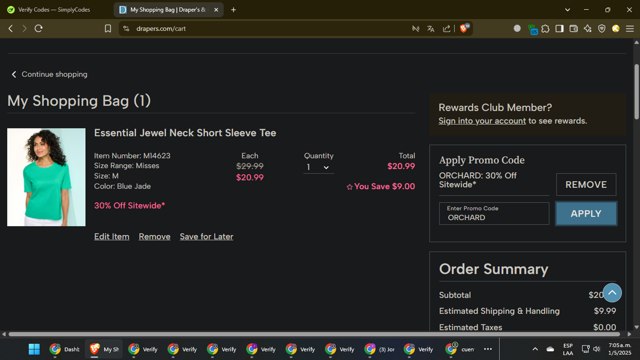Click the green and blue extension icon

[532, 29]
